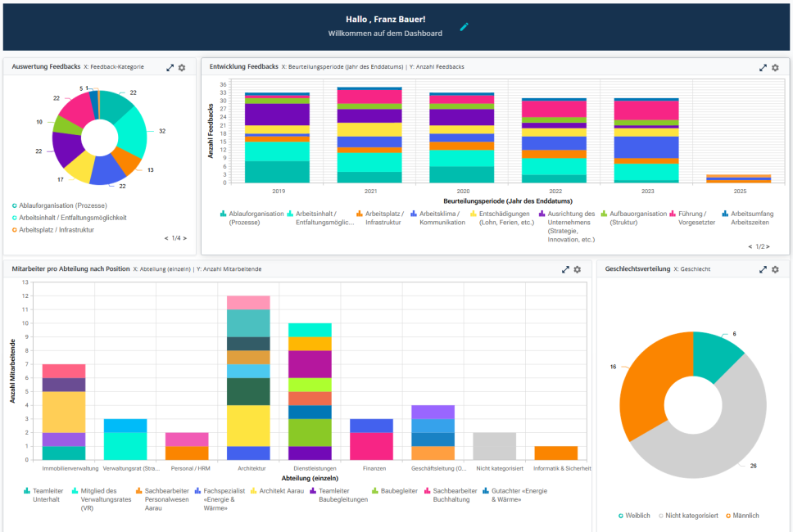The width and height of the screenshot is (793, 532).
Task: Open the Mitarbeiter pro Abteilung gear icon
Action: pos(578,268)
